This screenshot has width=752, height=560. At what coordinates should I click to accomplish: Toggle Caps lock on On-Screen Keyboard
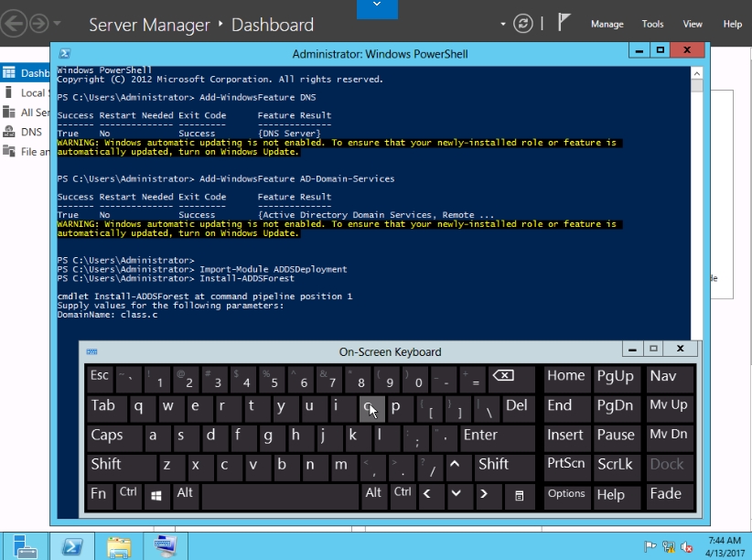point(107,436)
